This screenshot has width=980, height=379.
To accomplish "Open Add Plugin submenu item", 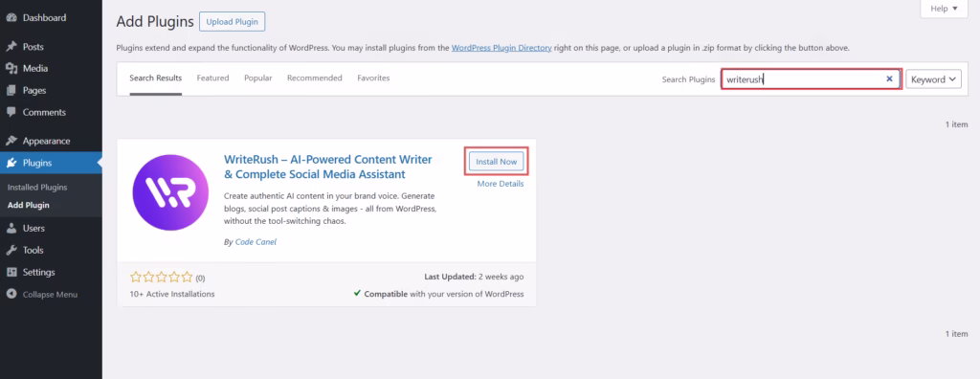I will click(29, 205).
